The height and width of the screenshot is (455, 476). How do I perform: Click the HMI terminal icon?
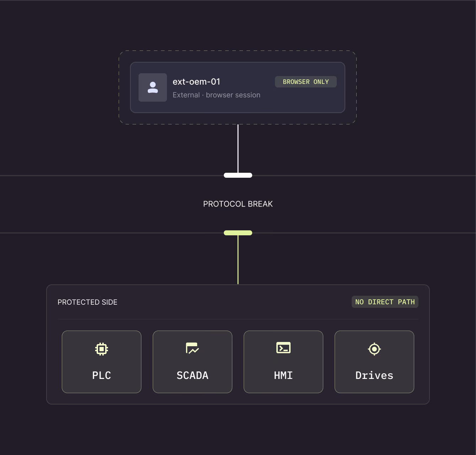pyautogui.click(x=283, y=348)
